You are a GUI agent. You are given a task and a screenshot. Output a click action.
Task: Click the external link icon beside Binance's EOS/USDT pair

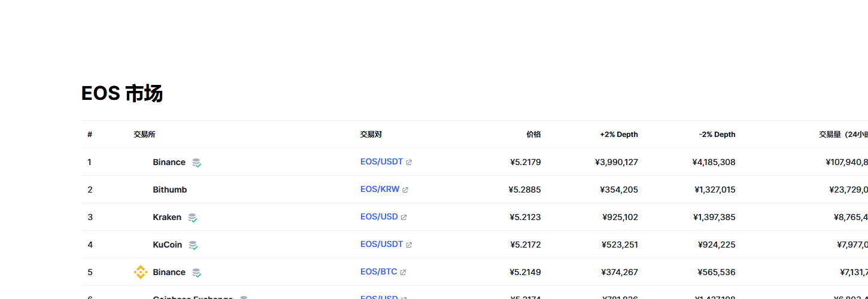tap(409, 163)
